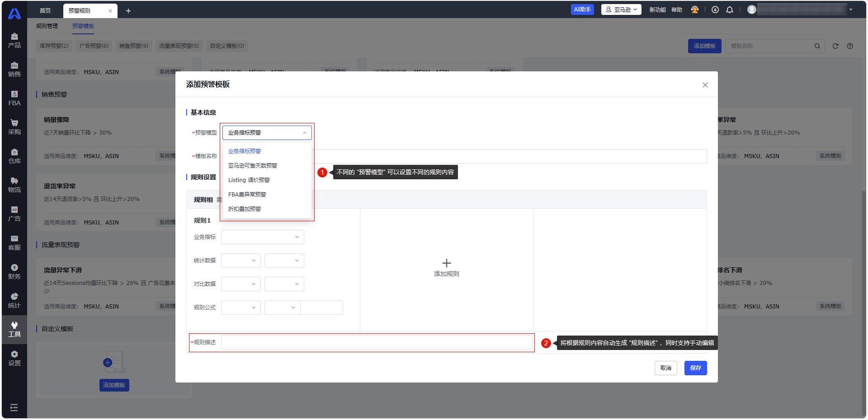Open the 统计 statistics sidebar icon
The height and width of the screenshot is (420, 868).
14,300
